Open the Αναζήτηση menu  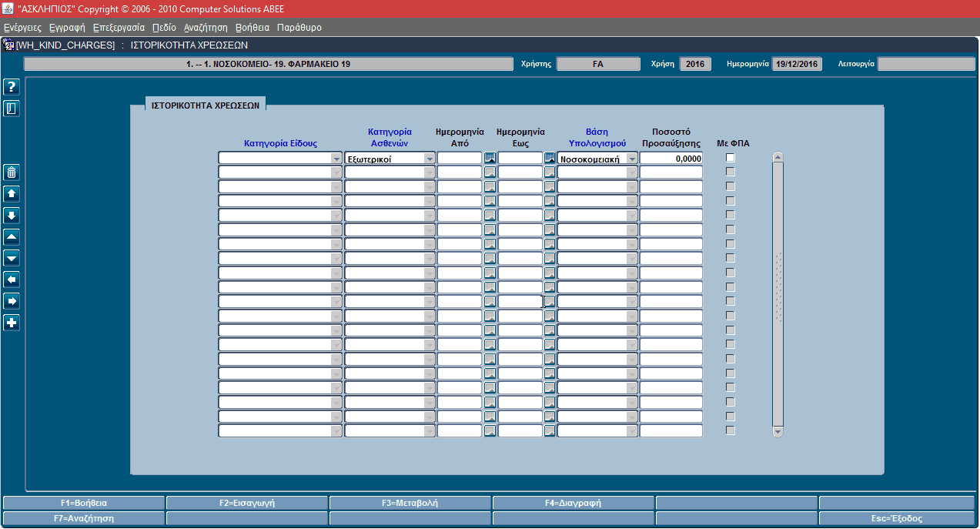206,27
